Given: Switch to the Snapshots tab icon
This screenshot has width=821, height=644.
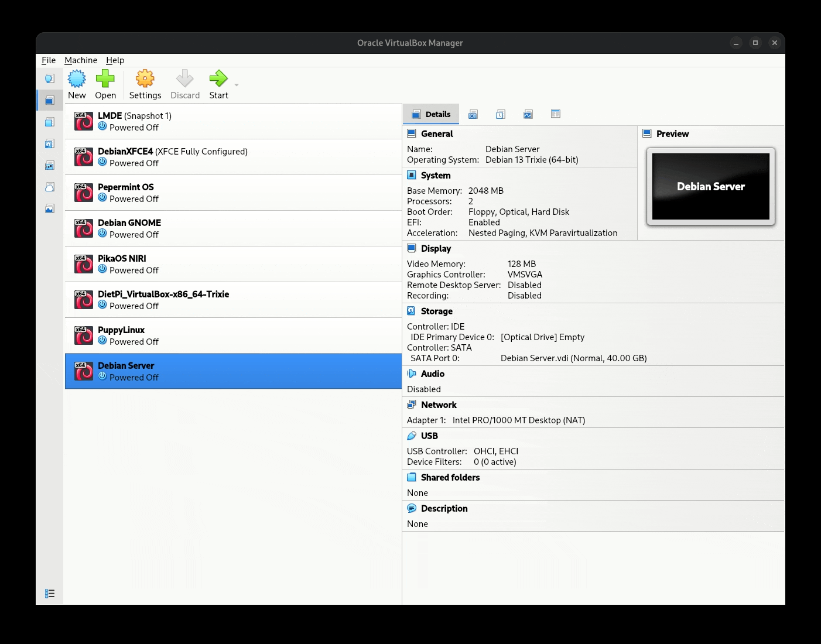Looking at the screenshot, I should click(x=473, y=114).
